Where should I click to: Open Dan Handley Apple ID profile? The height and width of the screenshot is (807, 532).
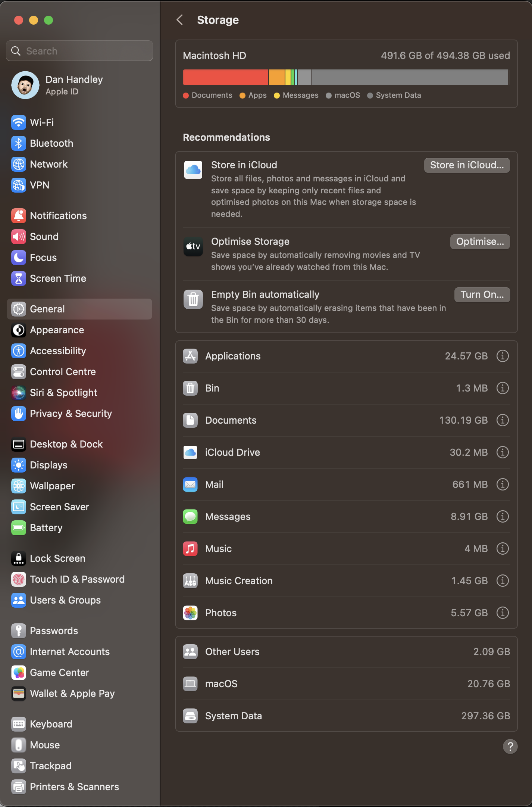pos(79,85)
